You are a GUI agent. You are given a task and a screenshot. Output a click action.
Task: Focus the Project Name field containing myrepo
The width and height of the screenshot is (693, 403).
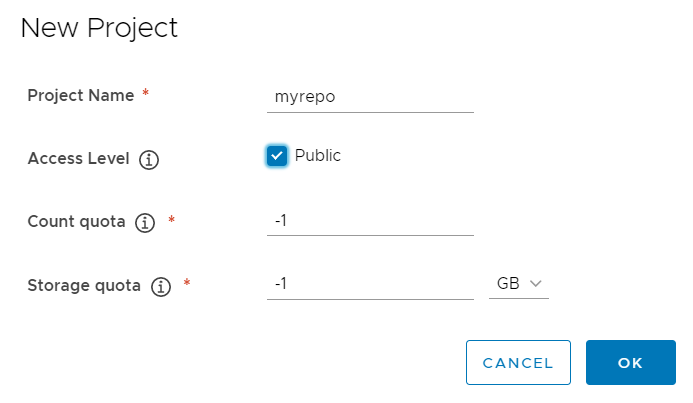(370, 98)
